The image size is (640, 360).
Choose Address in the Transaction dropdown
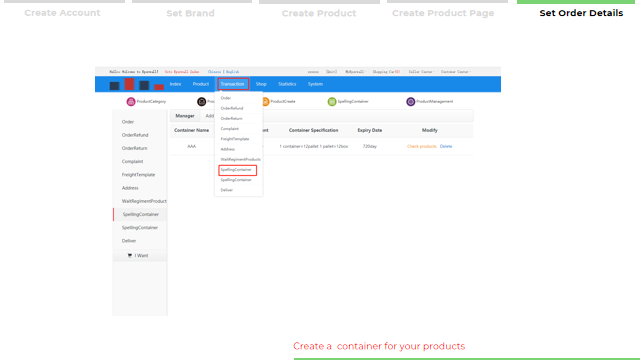[x=228, y=149]
